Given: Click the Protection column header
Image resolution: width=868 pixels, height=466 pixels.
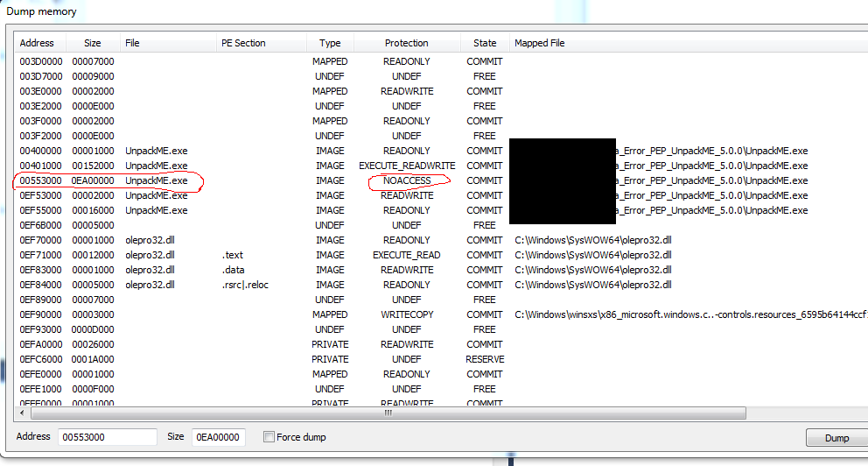Looking at the screenshot, I should (x=406, y=43).
